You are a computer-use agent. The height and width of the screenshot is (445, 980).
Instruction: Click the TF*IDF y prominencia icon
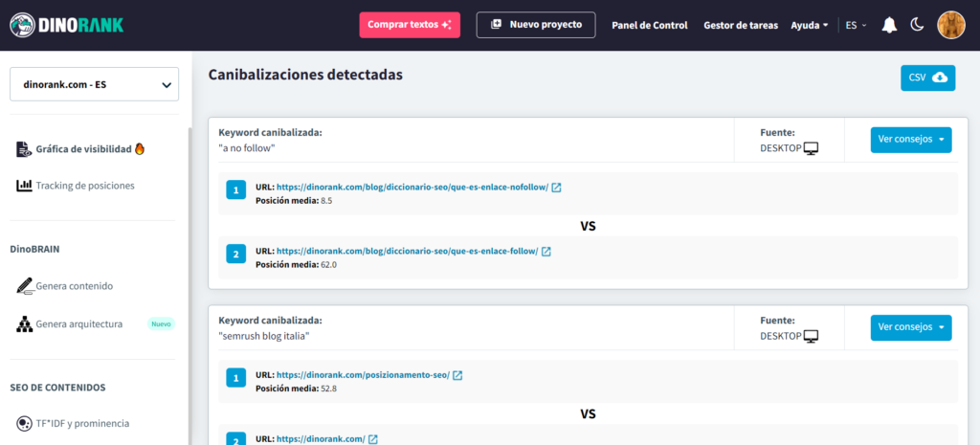click(24, 423)
